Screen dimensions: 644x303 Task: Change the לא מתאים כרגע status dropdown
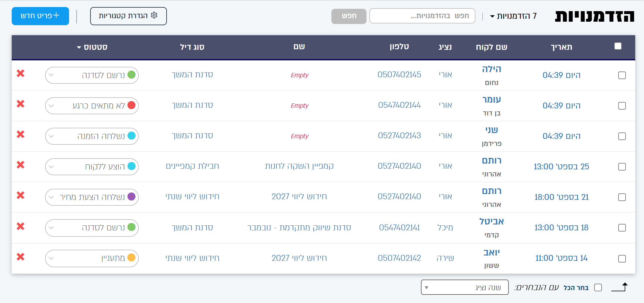pos(92,106)
